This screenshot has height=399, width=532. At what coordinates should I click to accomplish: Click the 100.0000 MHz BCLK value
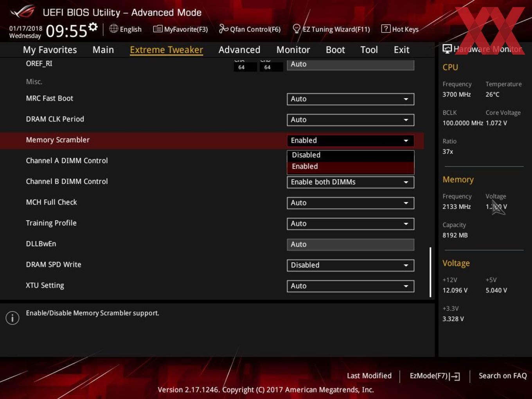point(463,123)
